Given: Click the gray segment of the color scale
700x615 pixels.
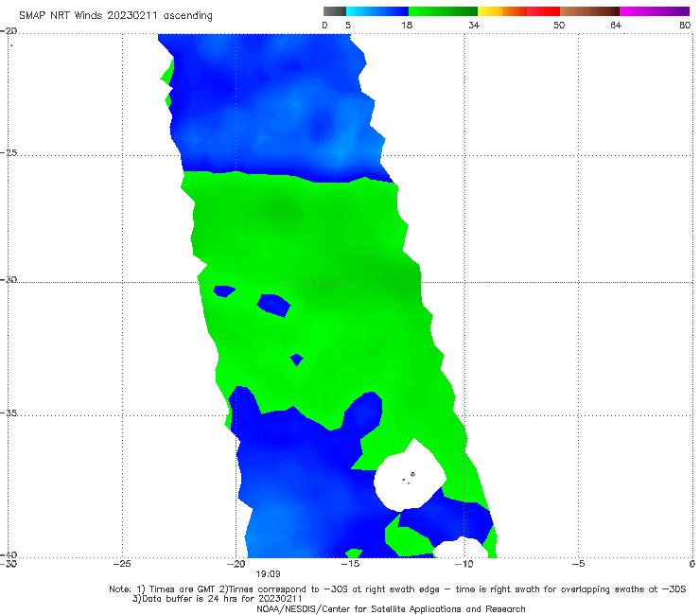Looking at the screenshot, I should tap(334, 11).
